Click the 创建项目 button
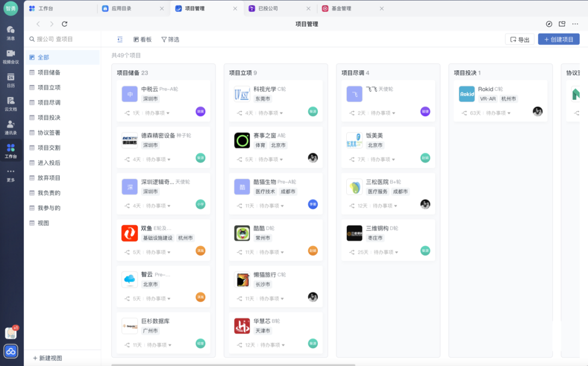This screenshot has height=366, width=588. click(x=559, y=39)
